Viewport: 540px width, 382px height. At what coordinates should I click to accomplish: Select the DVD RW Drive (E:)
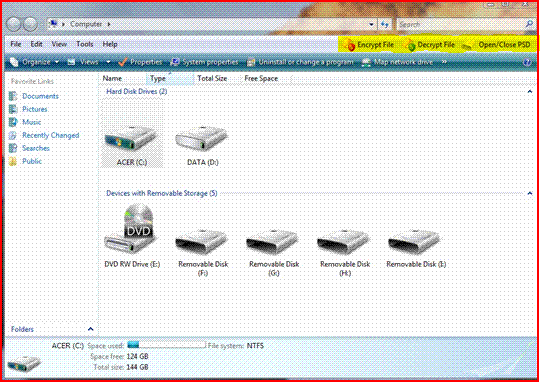click(132, 236)
